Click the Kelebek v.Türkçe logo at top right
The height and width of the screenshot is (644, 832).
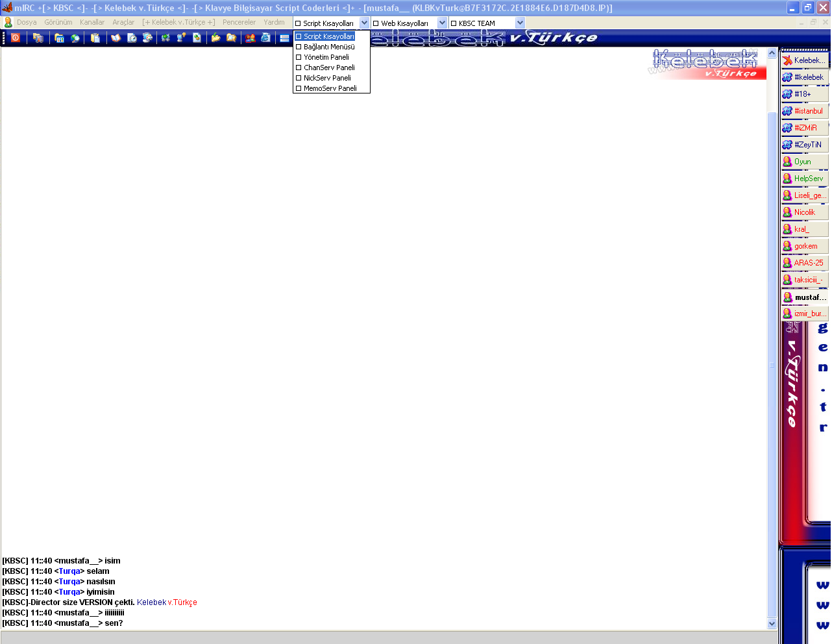707,64
